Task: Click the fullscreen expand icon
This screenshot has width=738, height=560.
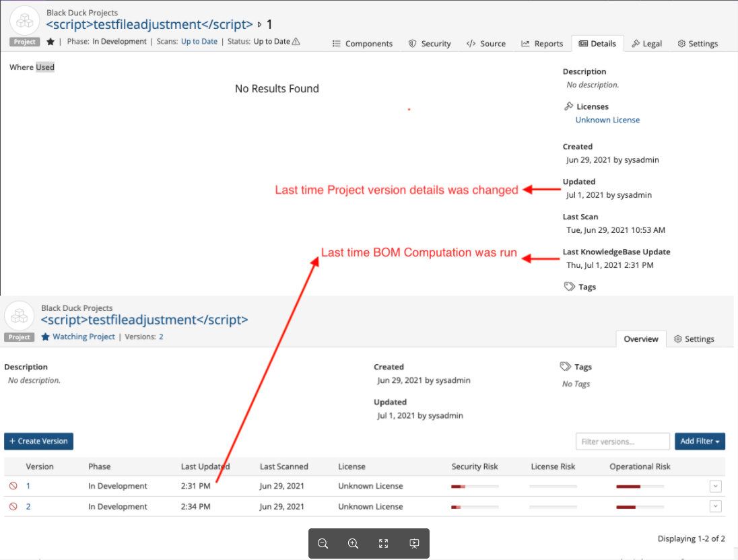Action: (x=384, y=544)
